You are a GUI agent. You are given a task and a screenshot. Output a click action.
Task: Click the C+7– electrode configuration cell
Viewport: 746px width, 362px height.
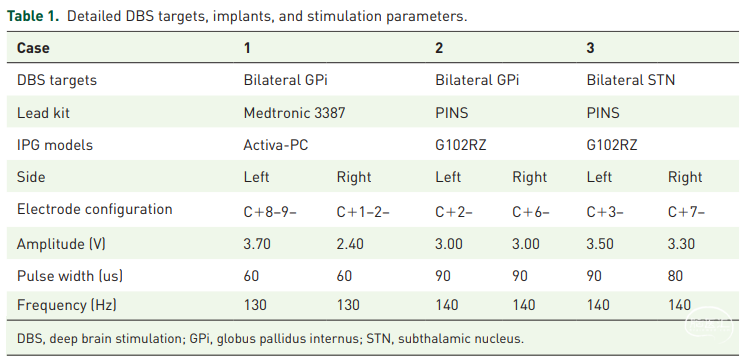[687, 211]
